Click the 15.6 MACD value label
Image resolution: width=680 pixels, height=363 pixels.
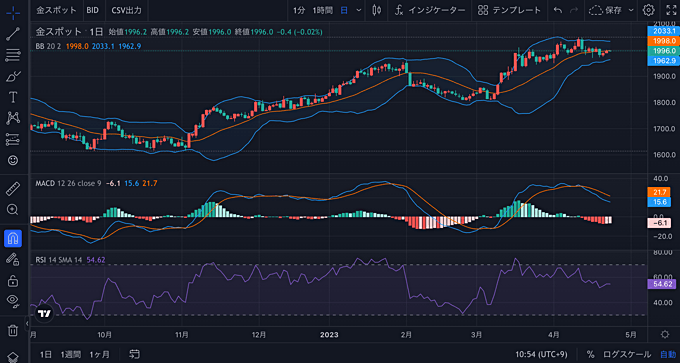pos(659,202)
